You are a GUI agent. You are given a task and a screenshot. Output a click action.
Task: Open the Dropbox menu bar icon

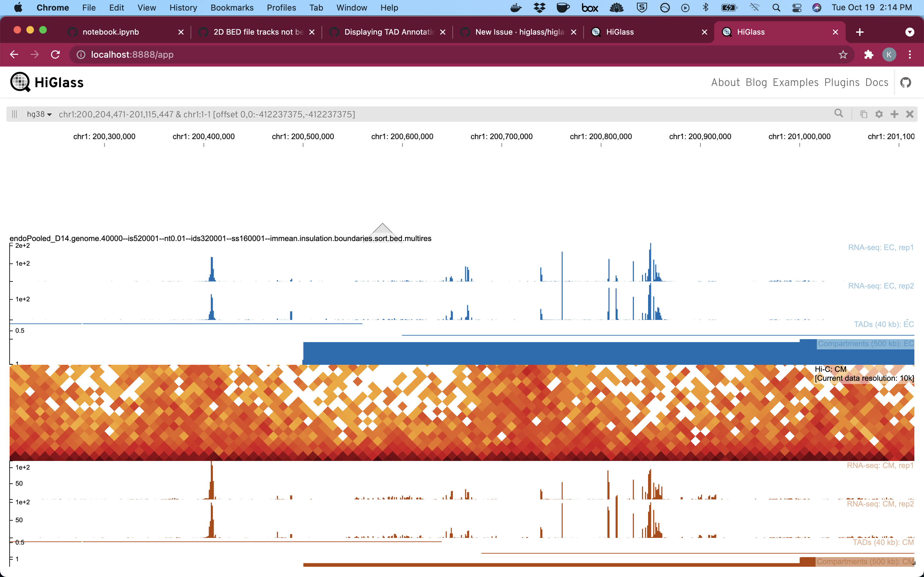tap(540, 7)
